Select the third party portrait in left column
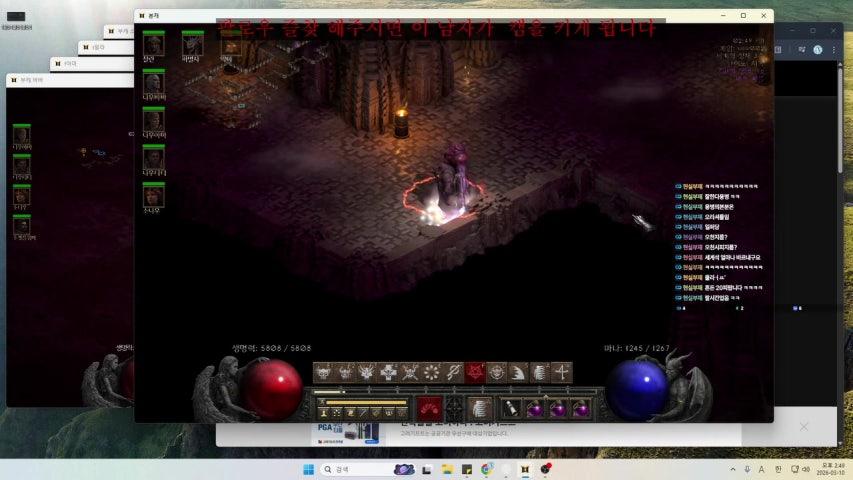The width and height of the screenshot is (853, 480). (153, 120)
